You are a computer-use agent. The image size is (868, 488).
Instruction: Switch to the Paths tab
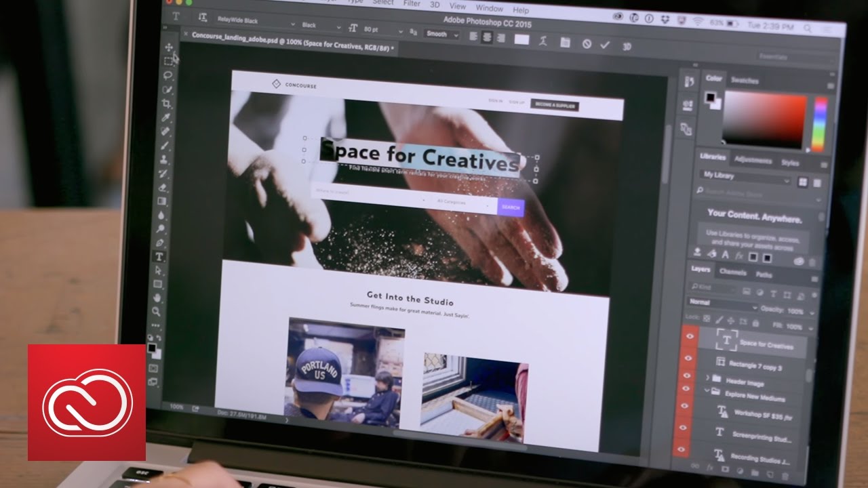pos(764,275)
